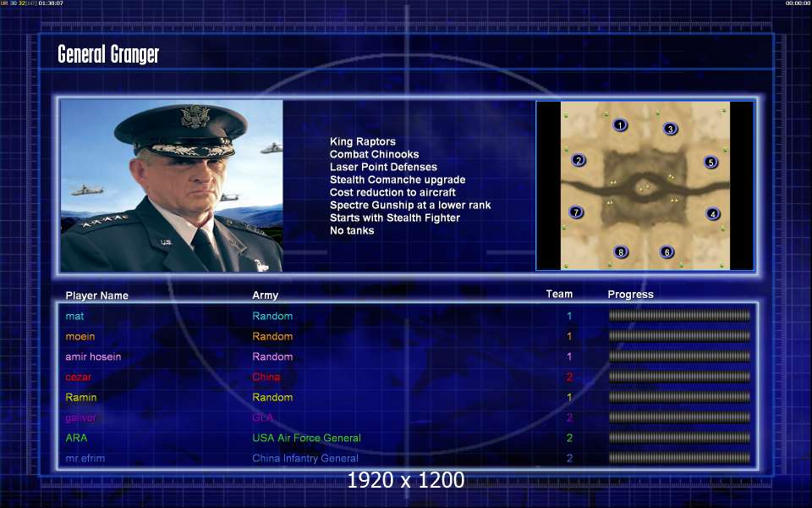Select player name mr.efrim
The width and height of the screenshot is (812, 508).
[x=85, y=458]
